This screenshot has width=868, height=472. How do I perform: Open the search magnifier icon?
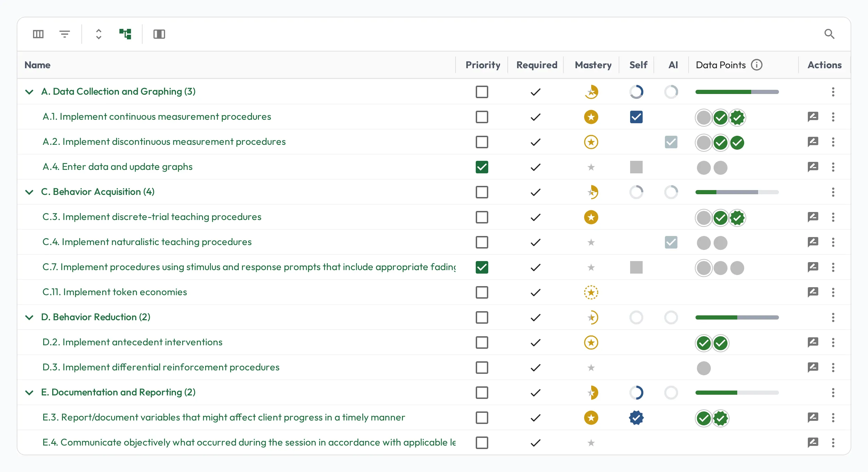[830, 34]
